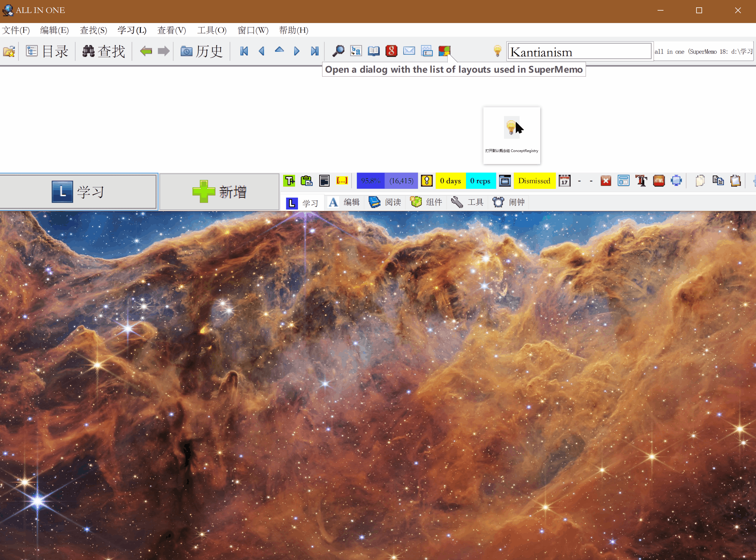Go to first element arrow
The image size is (756, 560).
pyautogui.click(x=244, y=51)
